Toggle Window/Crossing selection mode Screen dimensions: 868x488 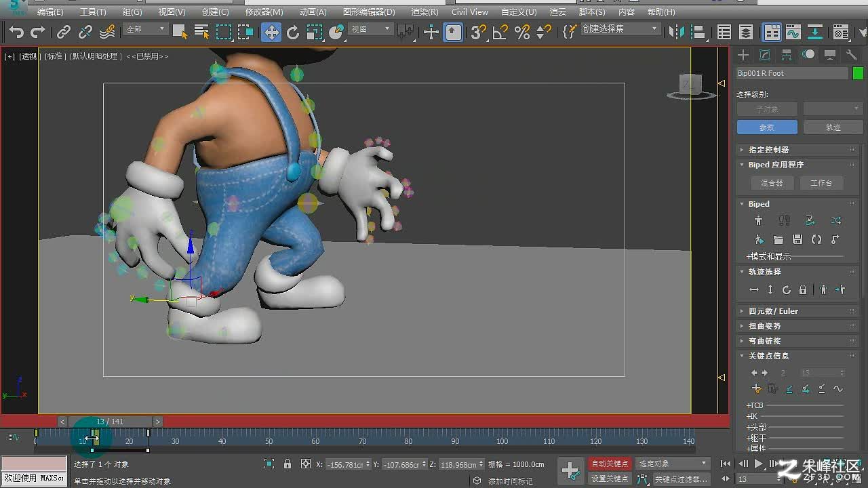click(245, 32)
